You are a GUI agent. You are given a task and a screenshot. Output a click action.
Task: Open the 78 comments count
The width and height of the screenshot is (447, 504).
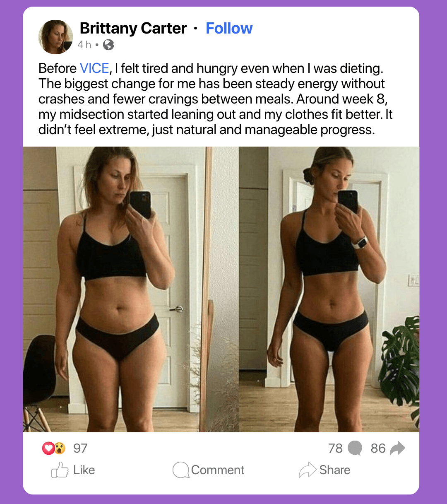point(335,448)
